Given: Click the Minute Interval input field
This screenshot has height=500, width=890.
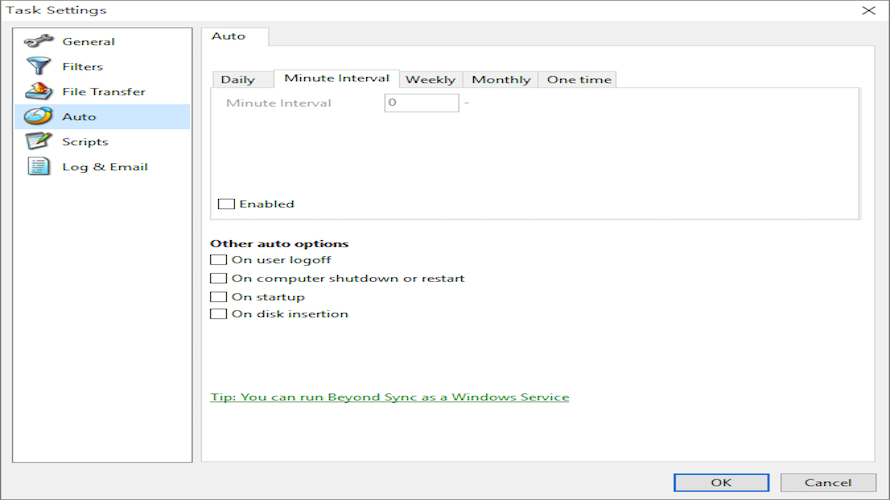Looking at the screenshot, I should 421,103.
